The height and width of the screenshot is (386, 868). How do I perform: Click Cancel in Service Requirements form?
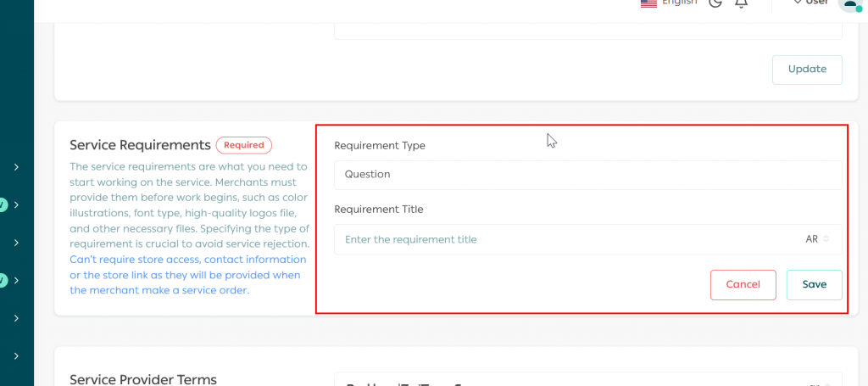pos(743,285)
